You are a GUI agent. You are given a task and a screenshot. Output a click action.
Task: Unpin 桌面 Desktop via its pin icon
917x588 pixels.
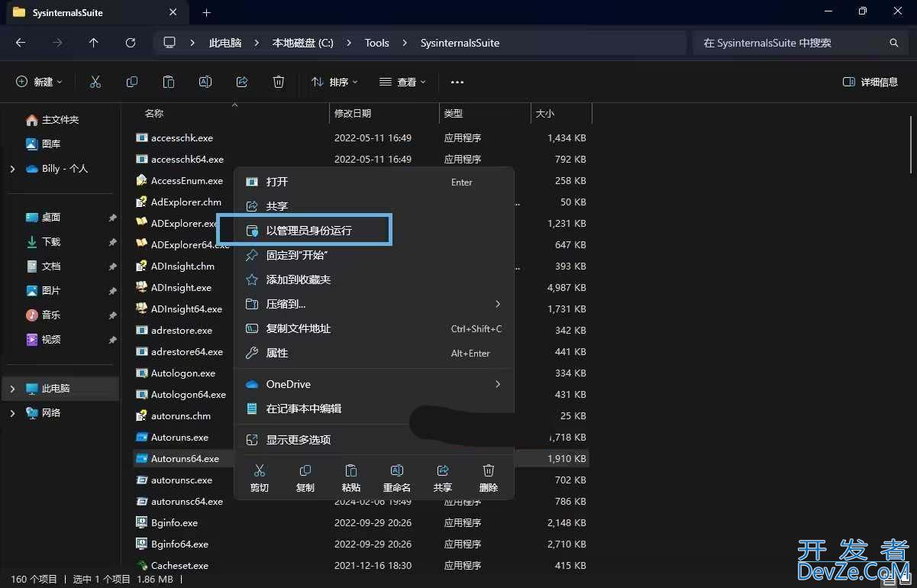(112, 218)
